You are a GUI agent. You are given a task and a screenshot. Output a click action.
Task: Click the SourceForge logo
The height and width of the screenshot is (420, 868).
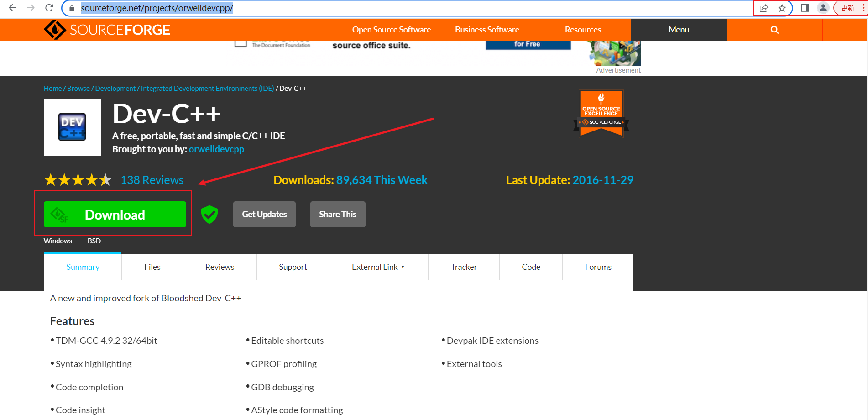click(x=107, y=30)
